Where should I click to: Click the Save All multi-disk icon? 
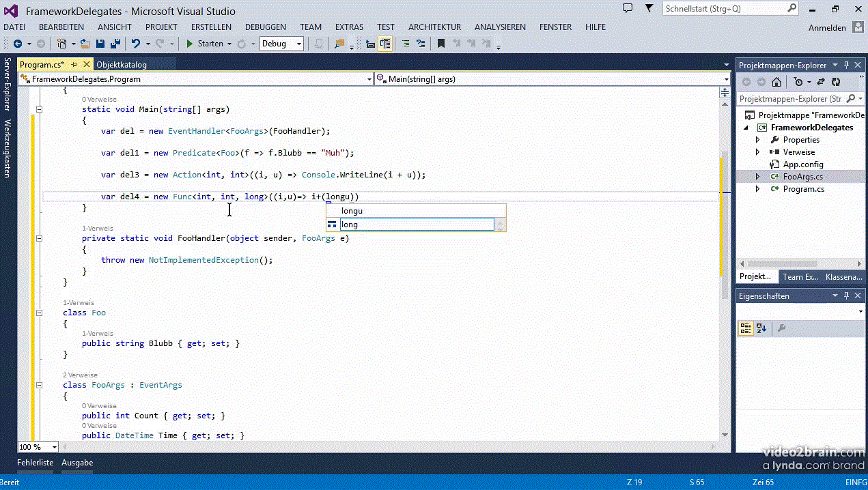[115, 44]
